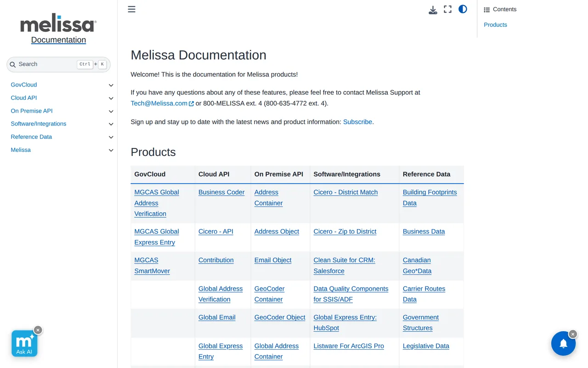Jump to Products in Contents panel

495,25
